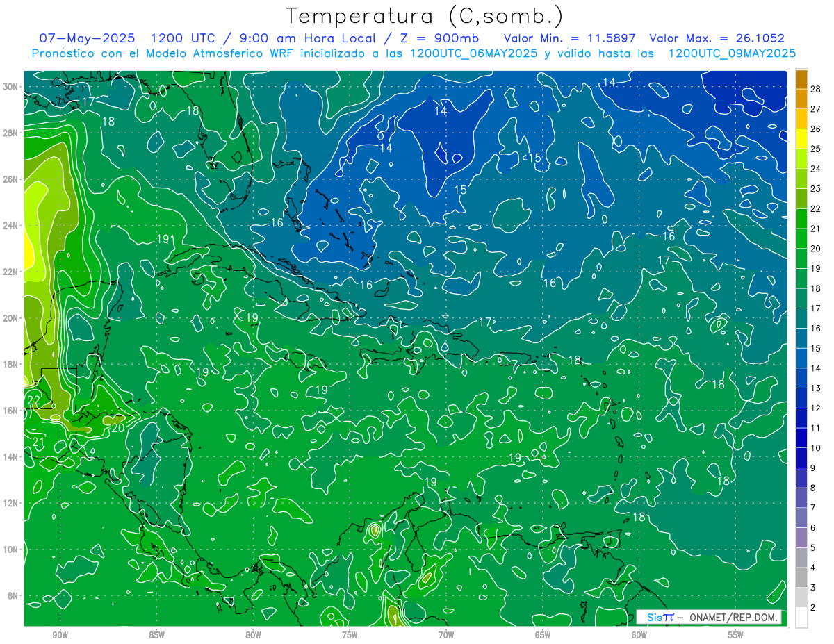The width and height of the screenshot is (834, 644).
Task: Click the 14N latitude axis label
Action: coord(12,456)
